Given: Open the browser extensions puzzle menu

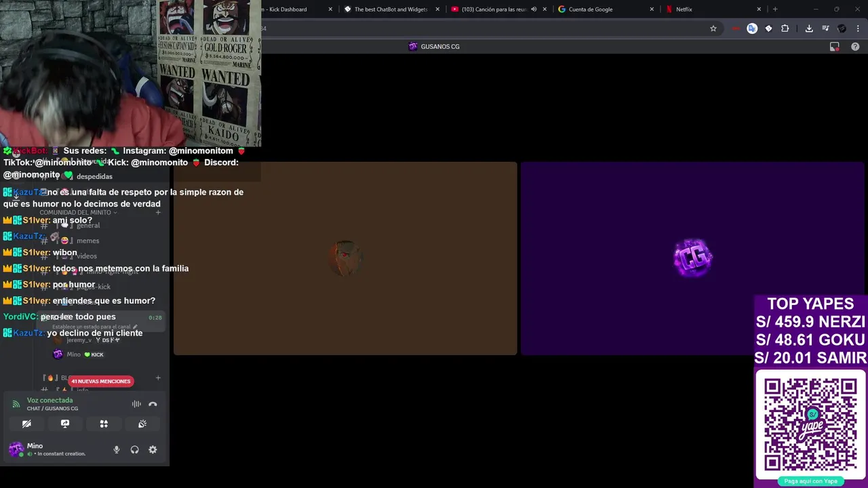Looking at the screenshot, I should coord(785,28).
